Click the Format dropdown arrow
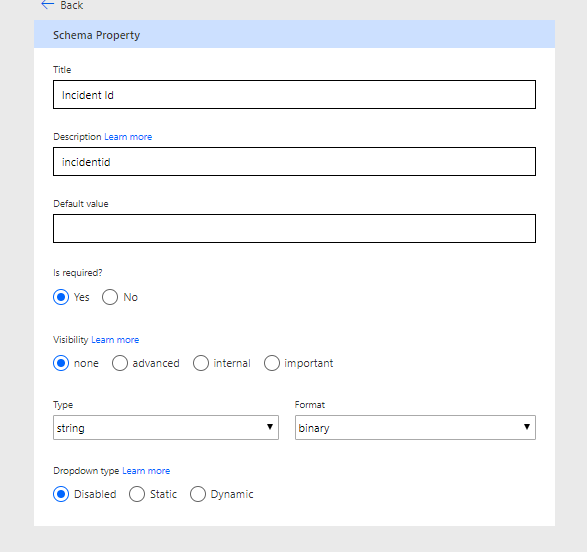587x552 pixels. tap(527, 427)
